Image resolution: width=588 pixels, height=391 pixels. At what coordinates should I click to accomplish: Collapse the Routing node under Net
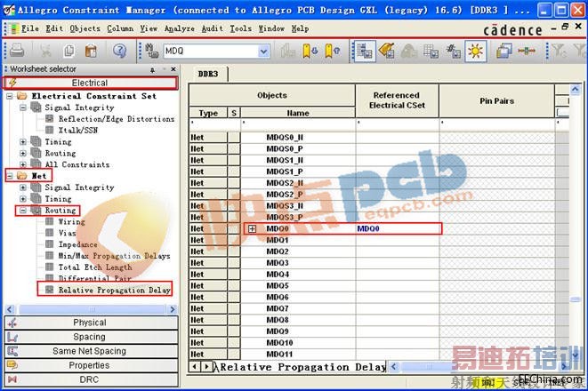pos(23,211)
